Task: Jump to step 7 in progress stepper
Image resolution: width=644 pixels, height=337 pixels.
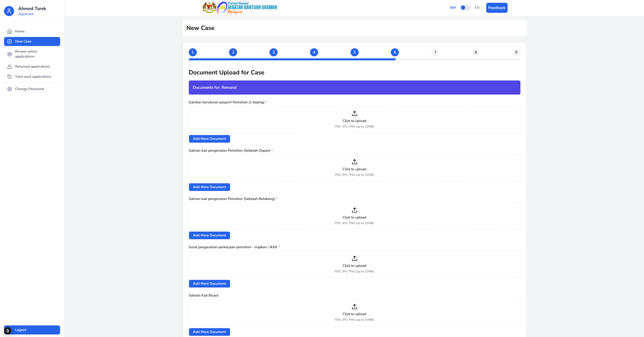Action: tap(435, 52)
